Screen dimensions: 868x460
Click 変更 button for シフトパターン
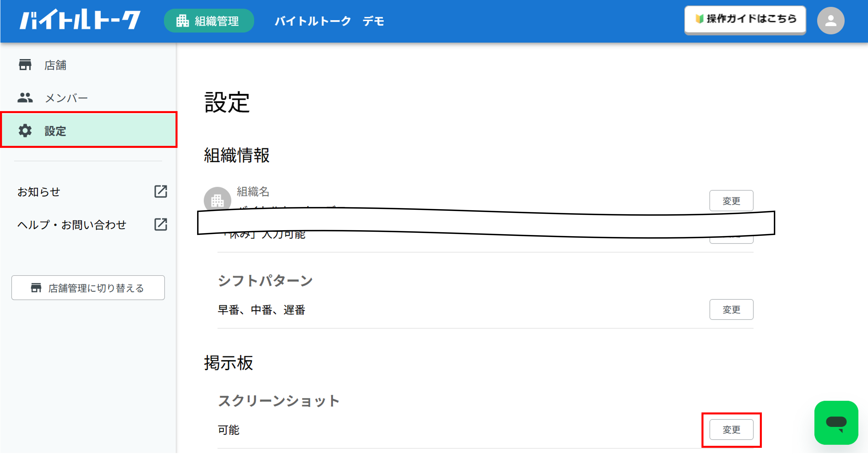pyautogui.click(x=731, y=310)
